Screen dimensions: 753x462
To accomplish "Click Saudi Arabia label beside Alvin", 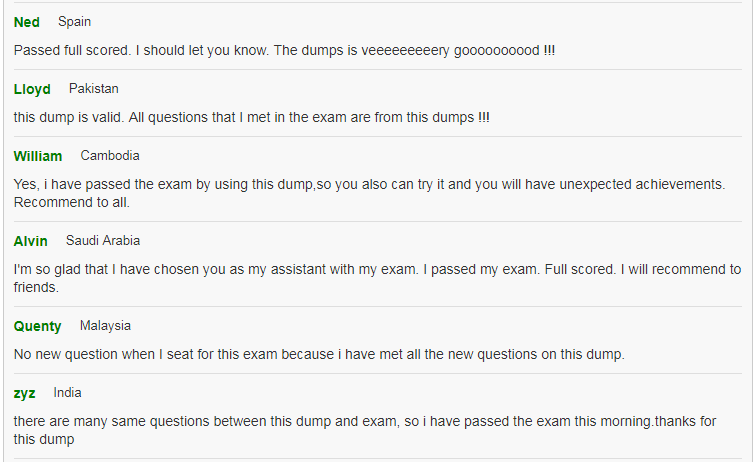I will coord(103,241).
